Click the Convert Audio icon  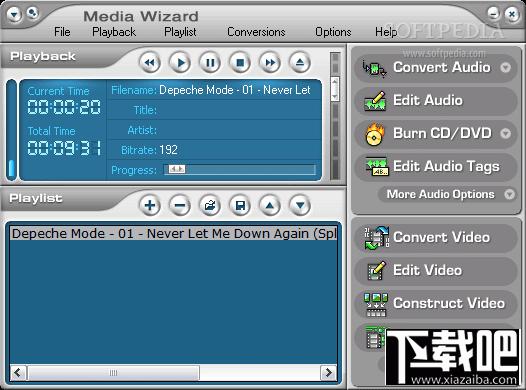(375, 68)
